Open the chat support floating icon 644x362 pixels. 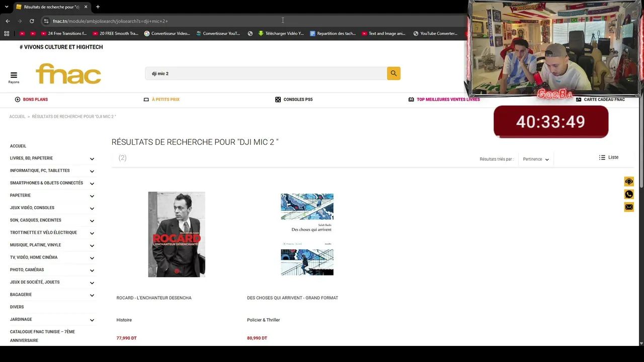click(629, 182)
